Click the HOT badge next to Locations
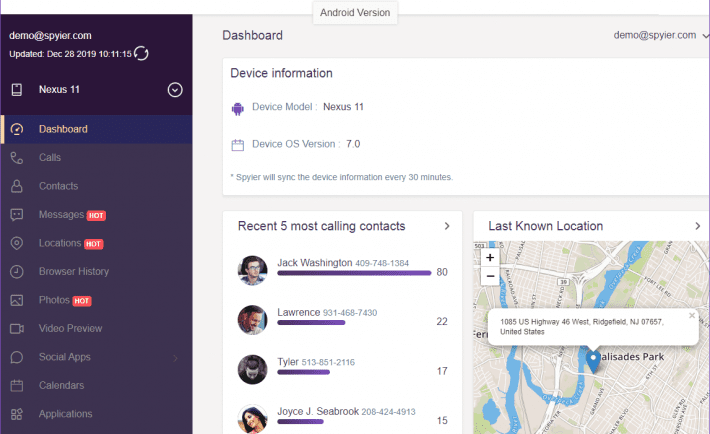The image size is (710, 434). (x=93, y=244)
